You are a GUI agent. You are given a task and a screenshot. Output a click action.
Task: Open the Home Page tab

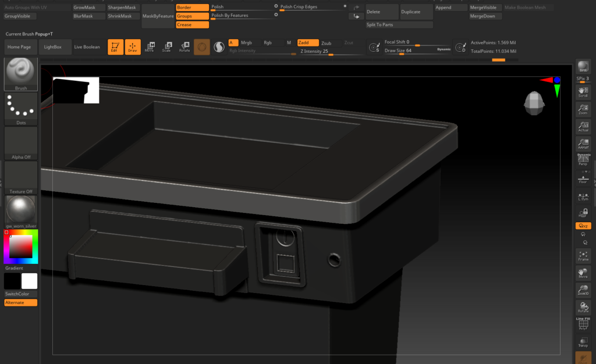pos(19,47)
